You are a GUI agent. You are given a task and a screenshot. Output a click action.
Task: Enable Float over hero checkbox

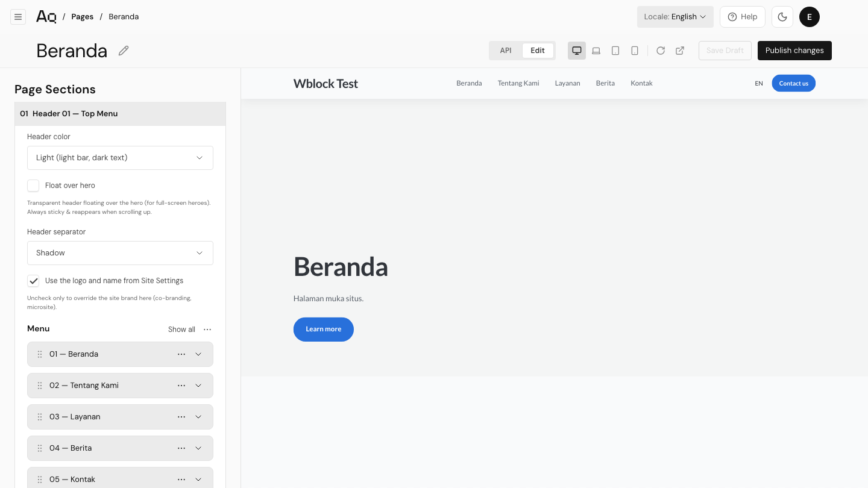click(33, 186)
